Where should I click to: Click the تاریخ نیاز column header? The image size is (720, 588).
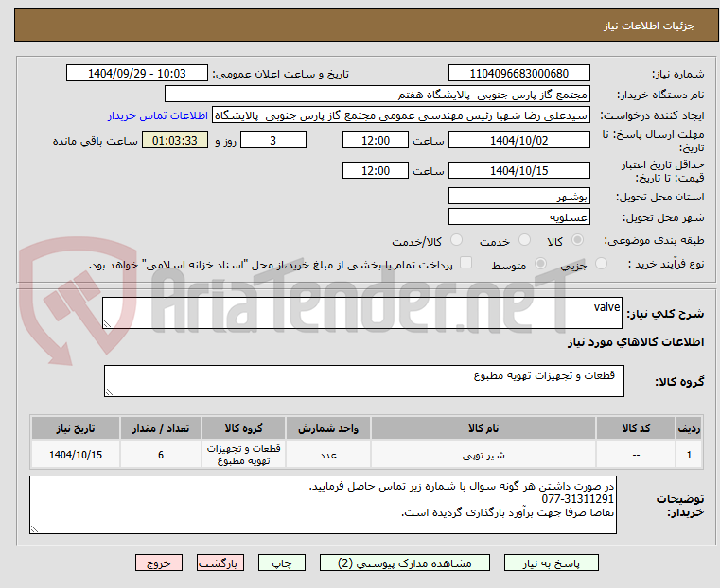point(76,428)
